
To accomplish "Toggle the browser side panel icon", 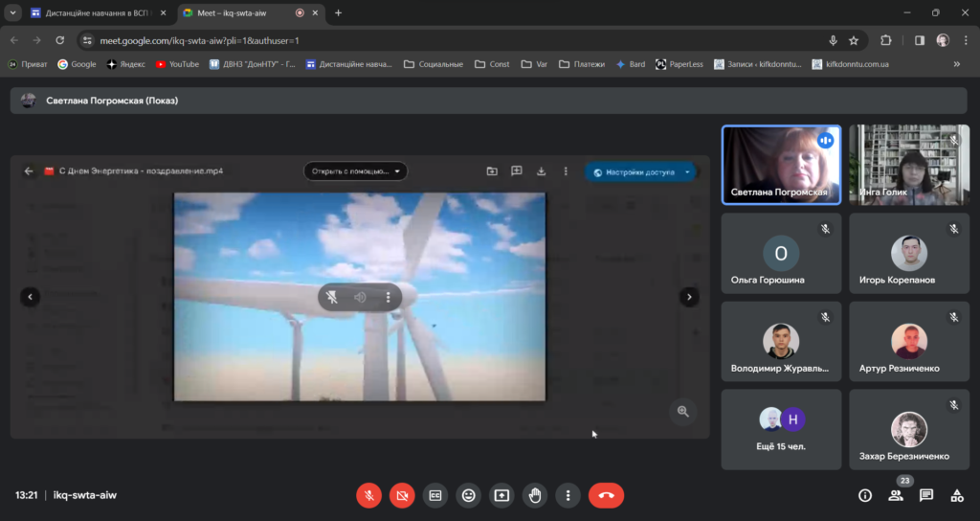I will click(920, 40).
